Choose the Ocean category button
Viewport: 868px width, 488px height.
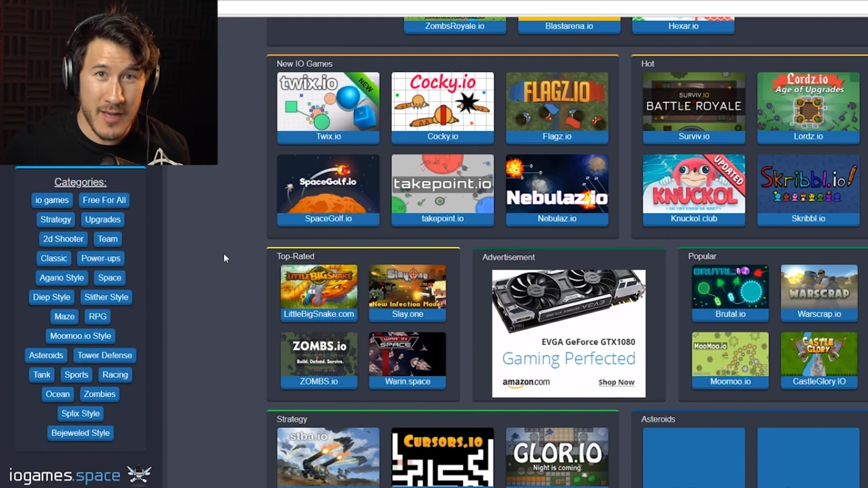[x=58, y=394]
